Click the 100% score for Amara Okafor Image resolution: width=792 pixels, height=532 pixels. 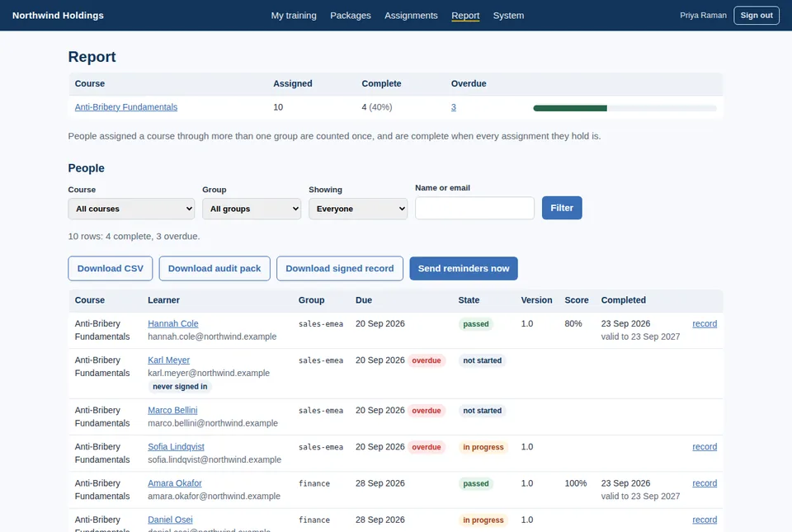pos(575,483)
